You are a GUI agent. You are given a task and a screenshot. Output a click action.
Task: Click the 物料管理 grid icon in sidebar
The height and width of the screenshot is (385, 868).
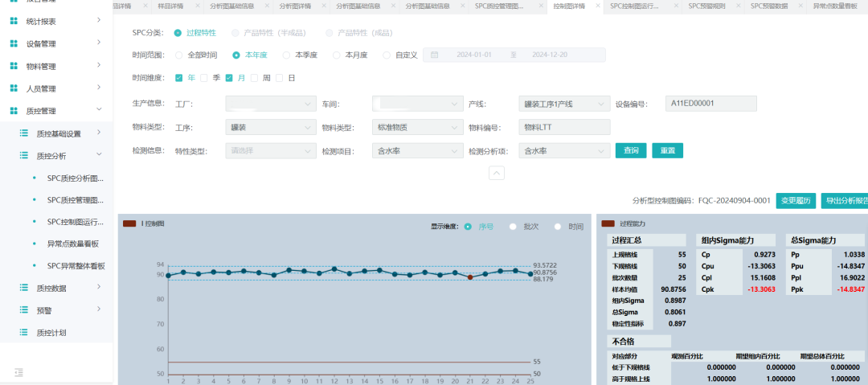coord(14,66)
